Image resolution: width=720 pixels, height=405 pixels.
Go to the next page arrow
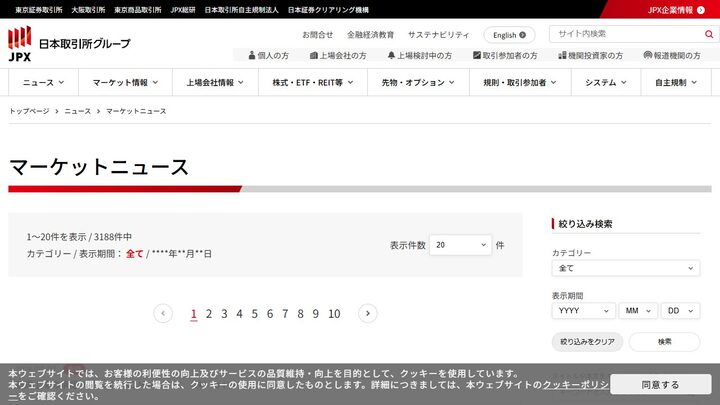coord(367,314)
